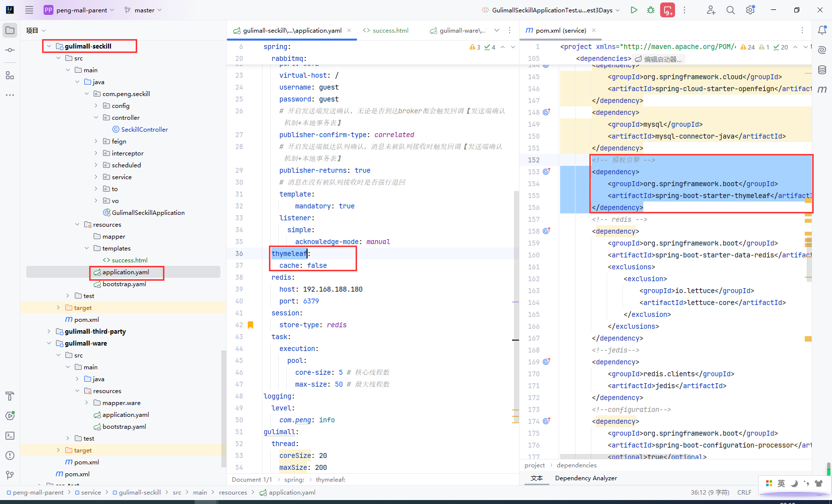Click 编辑启动器 inlay link
The image size is (832, 504).
(659, 59)
